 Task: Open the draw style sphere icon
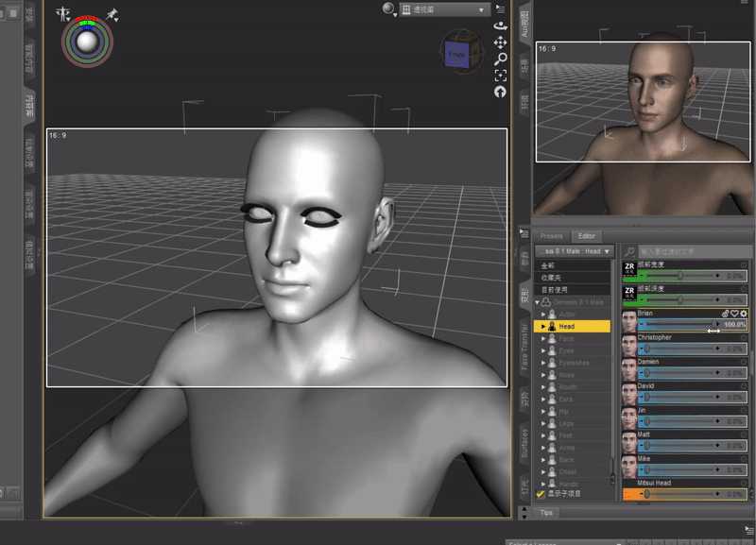[x=389, y=9]
